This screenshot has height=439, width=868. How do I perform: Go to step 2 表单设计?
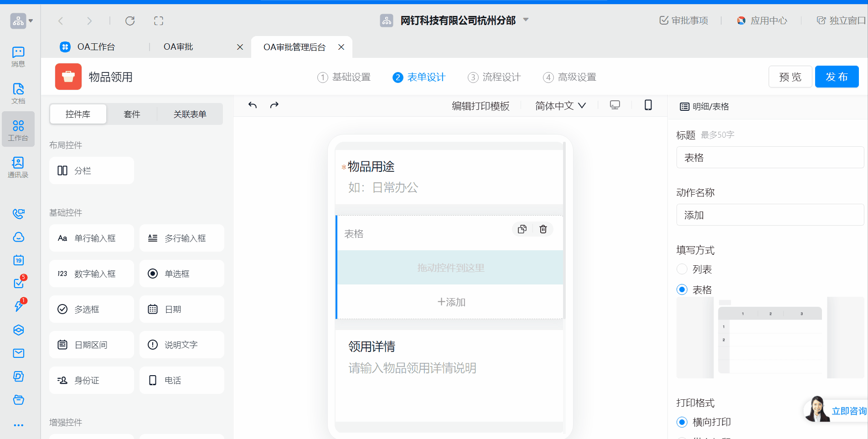point(419,77)
